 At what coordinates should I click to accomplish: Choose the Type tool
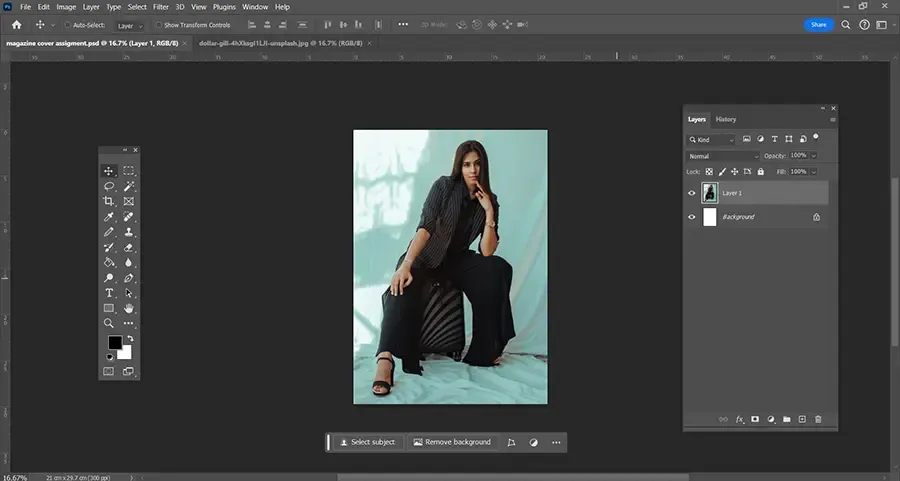(109, 293)
